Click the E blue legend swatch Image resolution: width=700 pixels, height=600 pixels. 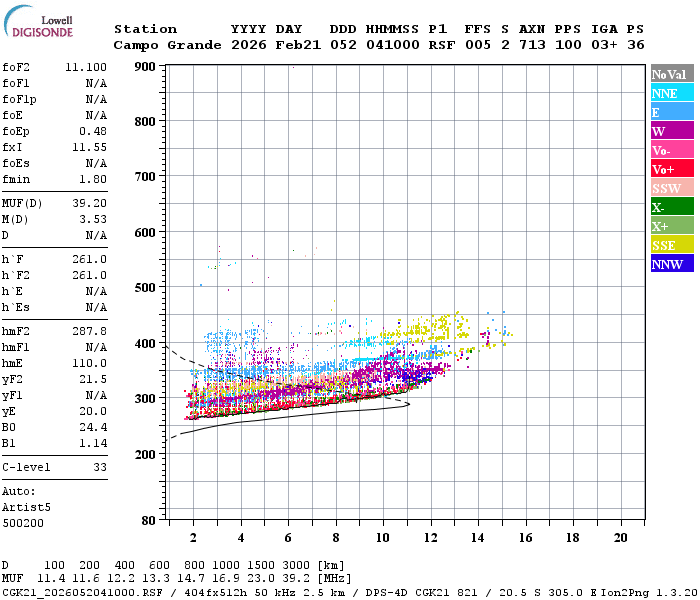672,112
